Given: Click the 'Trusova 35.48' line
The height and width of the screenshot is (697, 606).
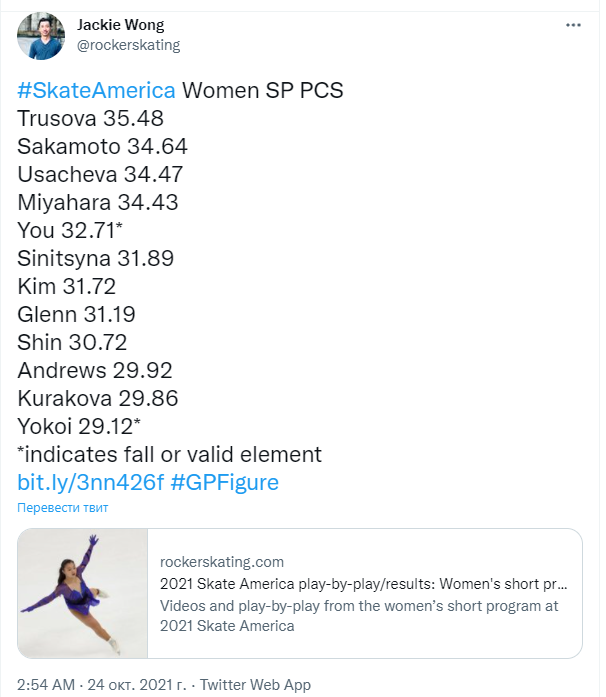Looking at the screenshot, I should point(90,118).
